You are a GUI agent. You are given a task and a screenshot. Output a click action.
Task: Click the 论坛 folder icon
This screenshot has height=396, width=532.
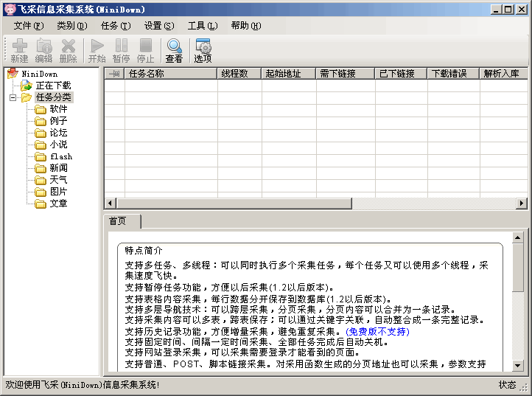[41, 133]
